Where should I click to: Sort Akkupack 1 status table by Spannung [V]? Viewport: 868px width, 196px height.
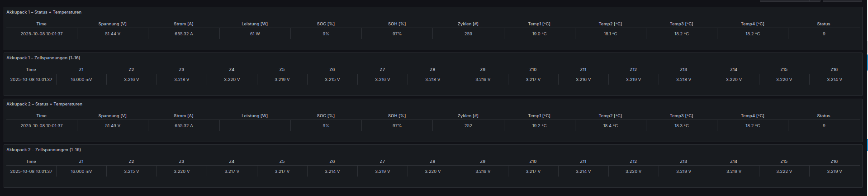(x=112, y=24)
